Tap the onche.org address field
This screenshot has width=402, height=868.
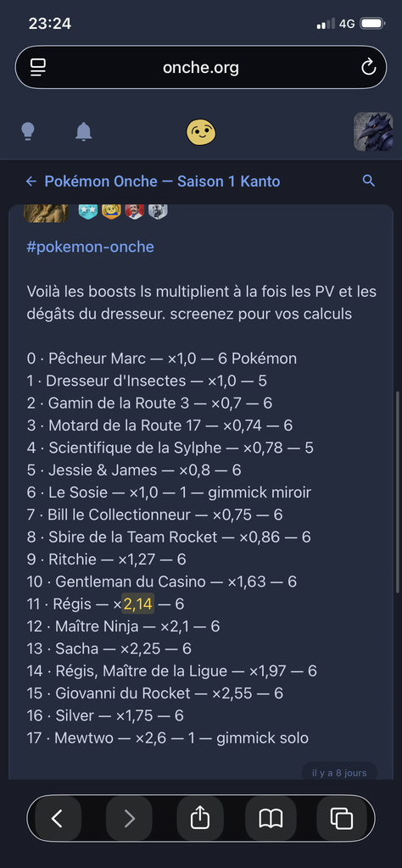(x=201, y=68)
